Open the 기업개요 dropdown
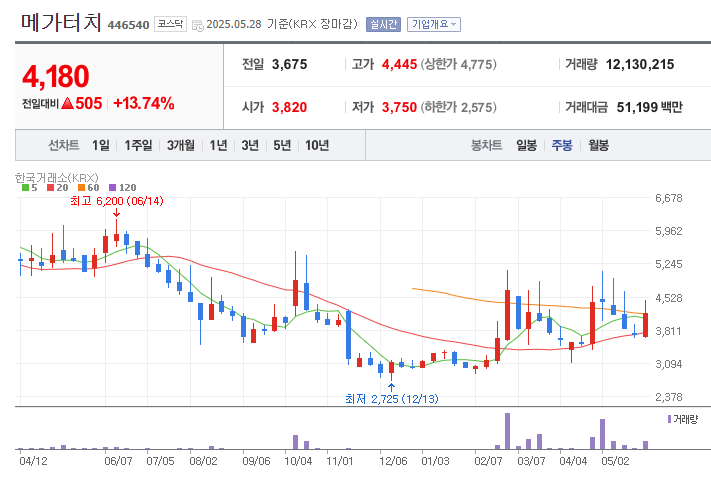 point(434,24)
